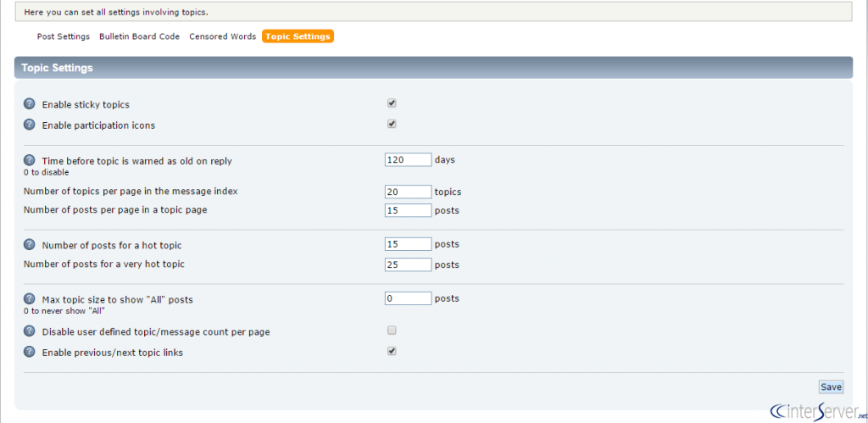
Task: Click the Enable sticky topics label
Action: 86,104
